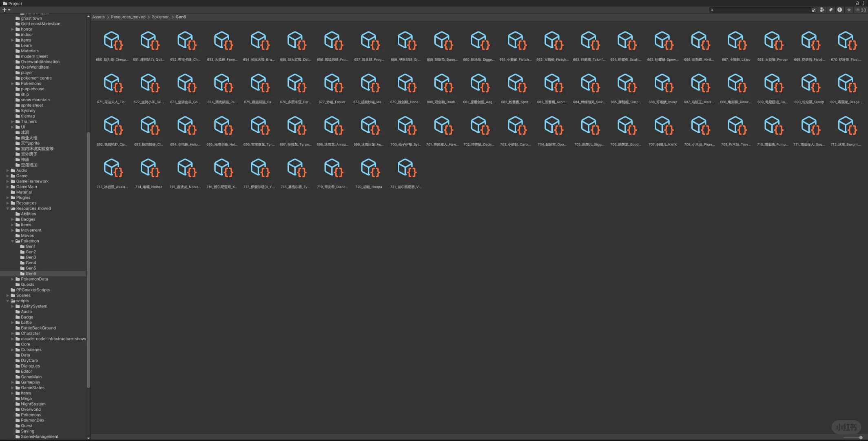
Task: Go to Pokemon in the breadcrumb path
Action: pyautogui.click(x=160, y=17)
